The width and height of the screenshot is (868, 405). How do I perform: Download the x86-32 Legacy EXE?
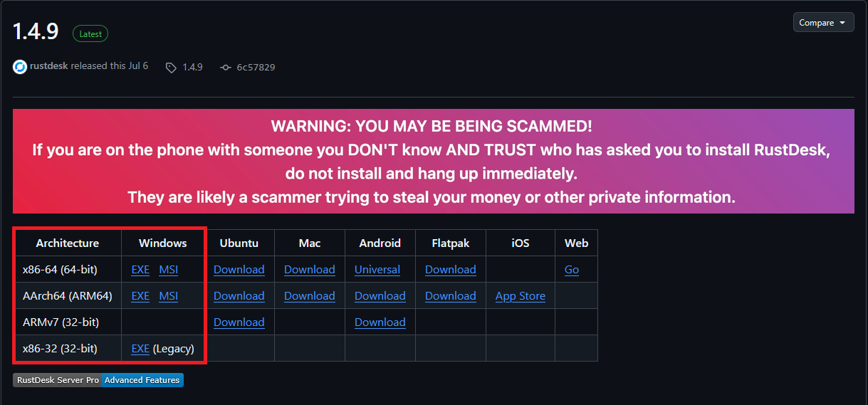140,349
